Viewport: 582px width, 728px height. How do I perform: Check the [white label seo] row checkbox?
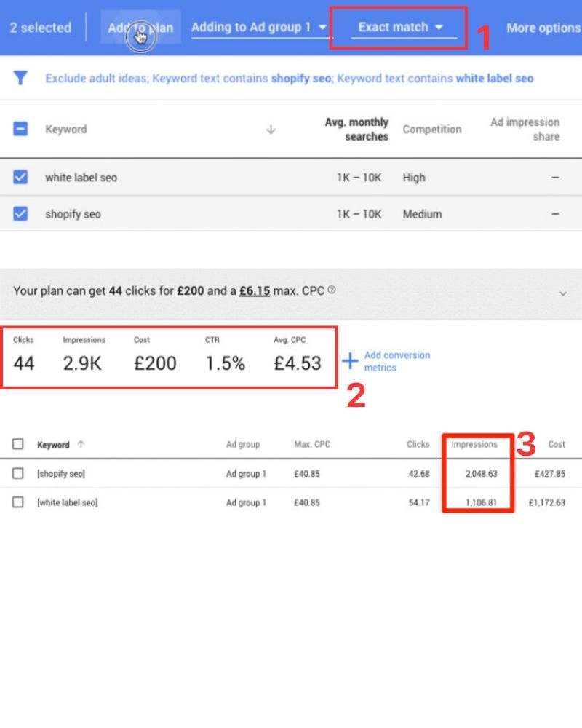coord(18,502)
